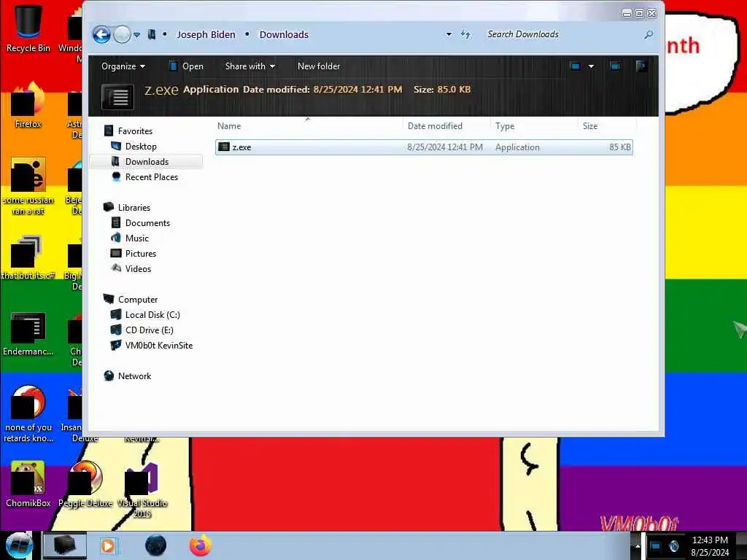Select Recycle Bin desktop icon
This screenshot has height=560, width=747.
[x=28, y=28]
